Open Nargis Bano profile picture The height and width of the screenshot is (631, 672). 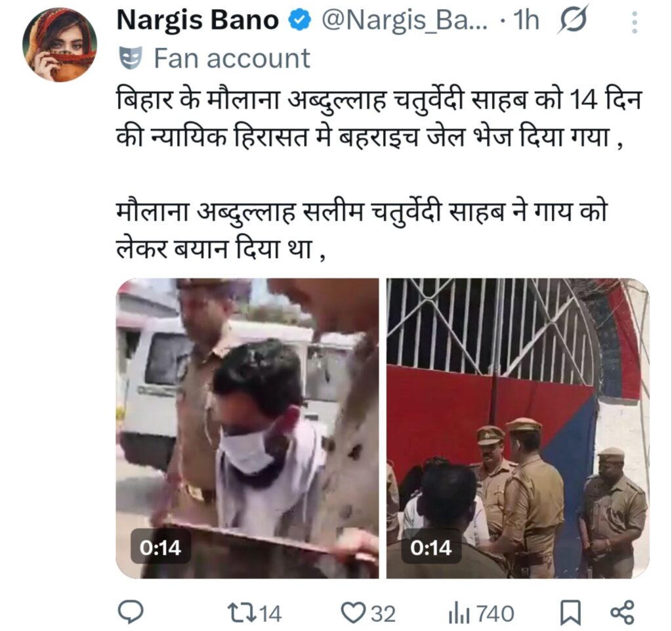(x=60, y=45)
